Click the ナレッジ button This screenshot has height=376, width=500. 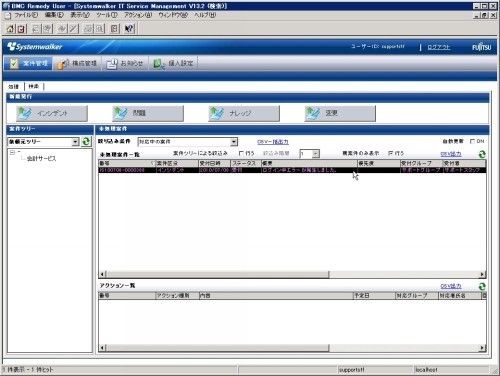(244, 113)
